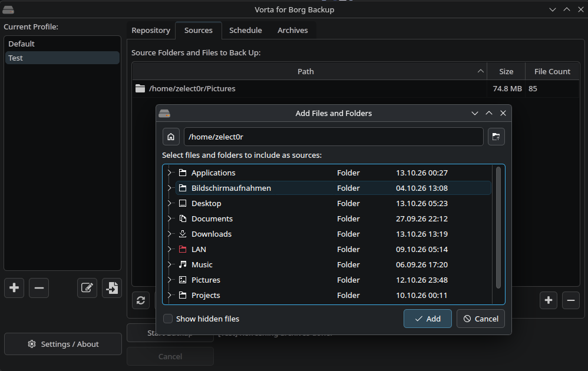Enable Show hidden files checkbox
588x371 pixels.
168,319
